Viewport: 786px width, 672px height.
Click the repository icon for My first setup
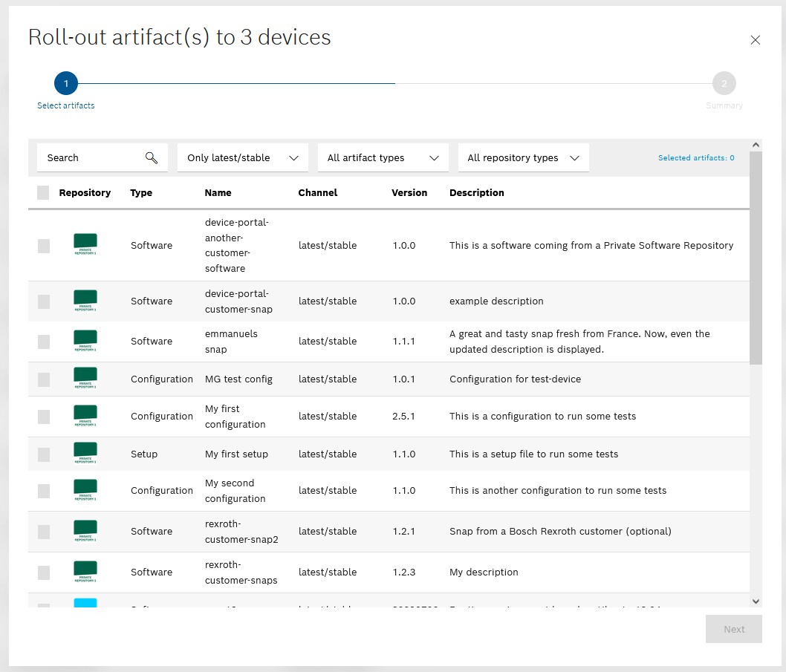coord(85,454)
